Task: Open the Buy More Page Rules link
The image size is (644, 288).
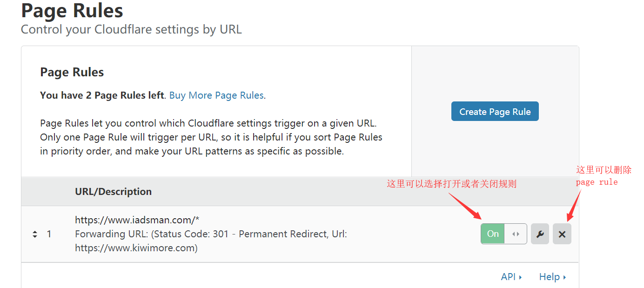Action: coord(216,95)
